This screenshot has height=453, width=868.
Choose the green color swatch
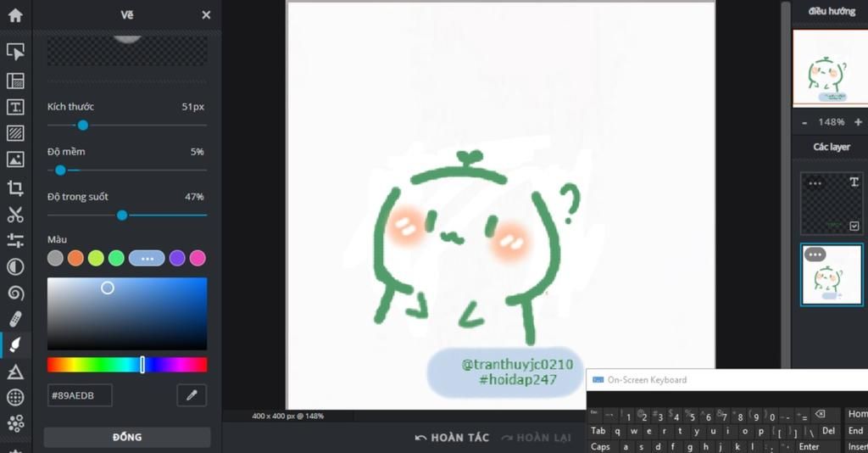(x=116, y=258)
